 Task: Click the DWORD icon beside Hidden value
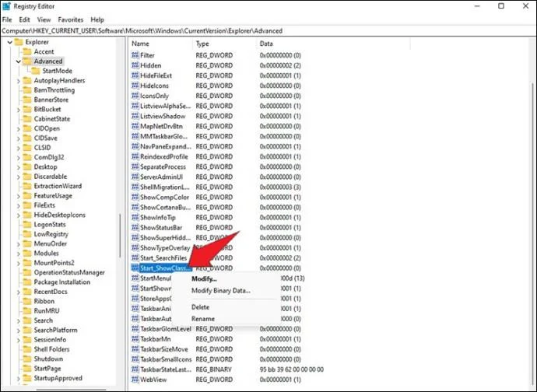coord(135,65)
